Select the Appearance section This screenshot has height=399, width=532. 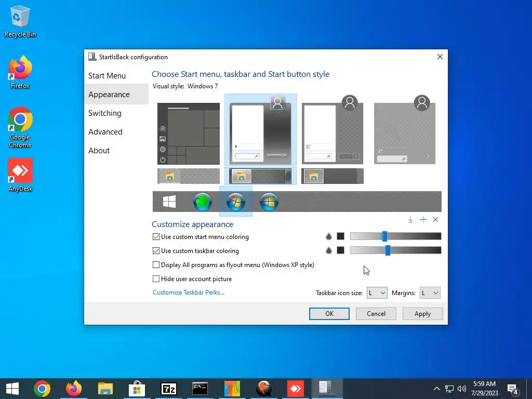(x=116, y=95)
